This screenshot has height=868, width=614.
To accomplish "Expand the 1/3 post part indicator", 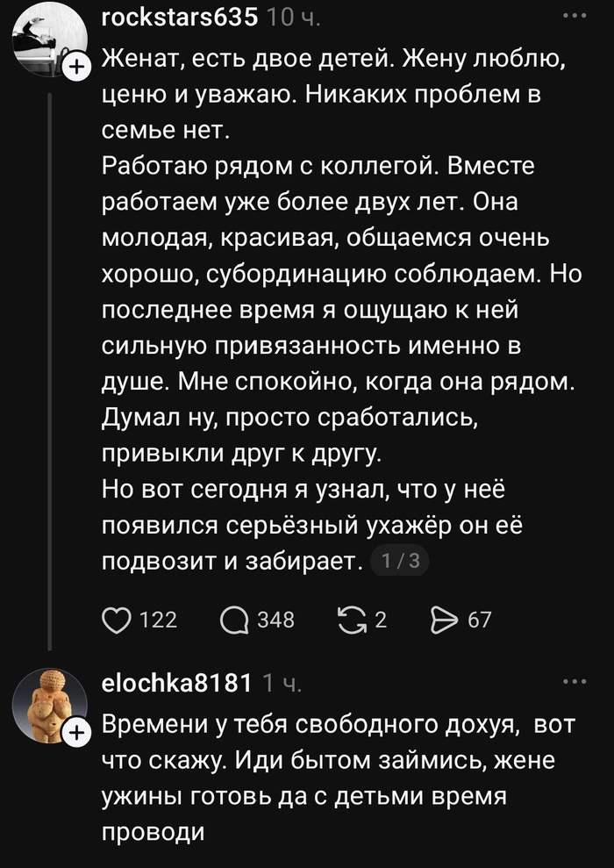I will click(401, 562).
